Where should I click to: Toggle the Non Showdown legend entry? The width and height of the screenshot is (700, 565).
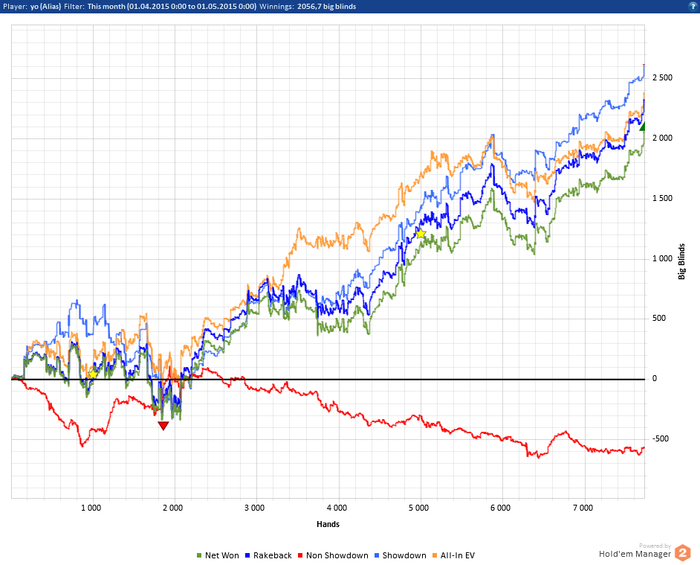(333, 556)
